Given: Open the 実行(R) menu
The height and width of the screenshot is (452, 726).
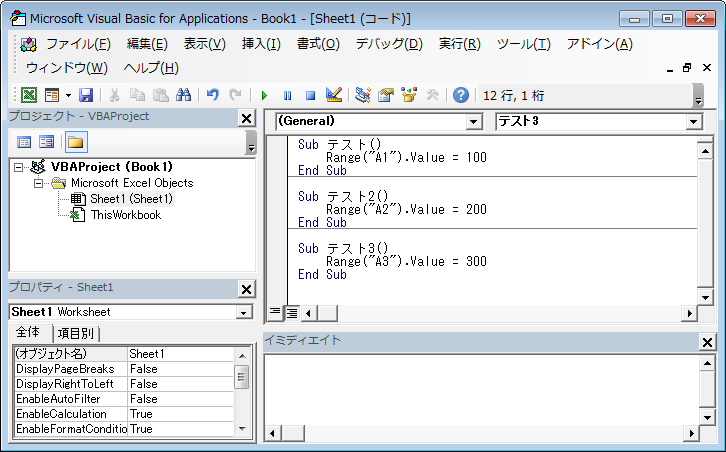Looking at the screenshot, I should click(x=460, y=44).
